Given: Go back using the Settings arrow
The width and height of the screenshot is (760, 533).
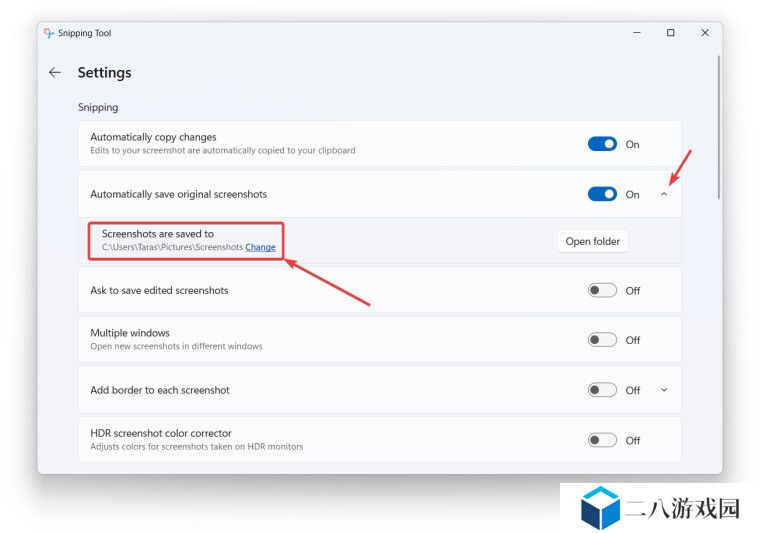Looking at the screenshot, I should (x=55, y=73).
